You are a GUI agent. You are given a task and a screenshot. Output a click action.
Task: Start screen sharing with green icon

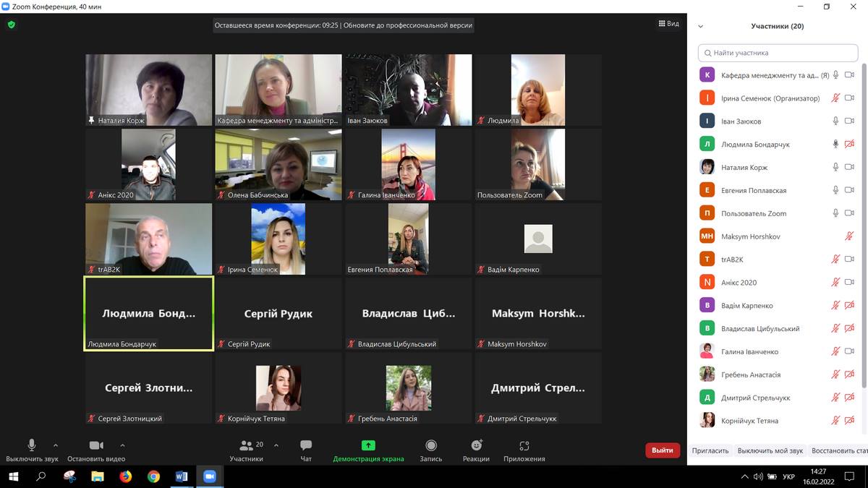[x=368, y=446]
